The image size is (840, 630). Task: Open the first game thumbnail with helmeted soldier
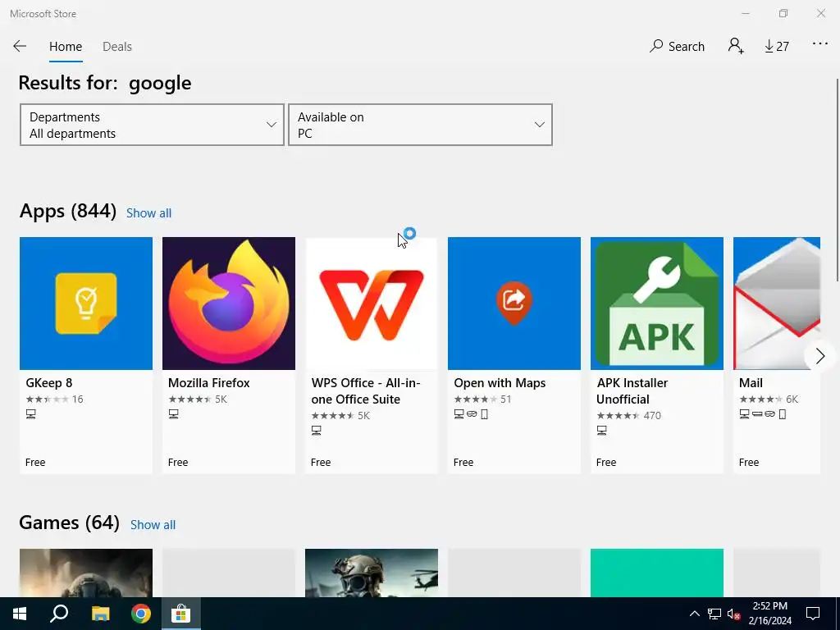[85, 573]
